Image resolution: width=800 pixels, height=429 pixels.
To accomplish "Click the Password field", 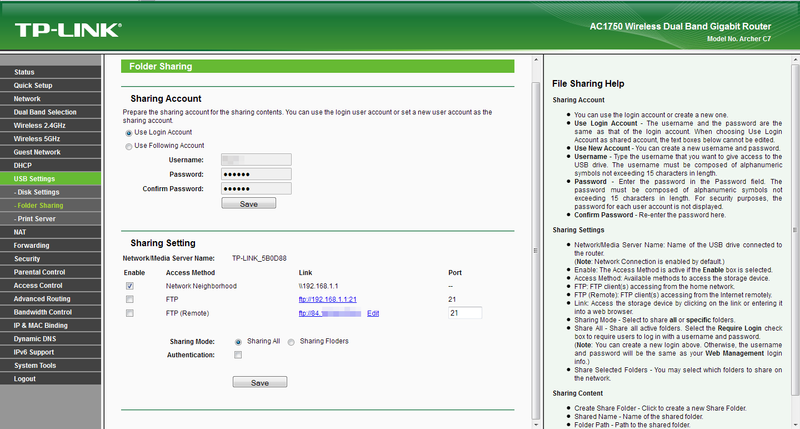I will tap(256, 174).
